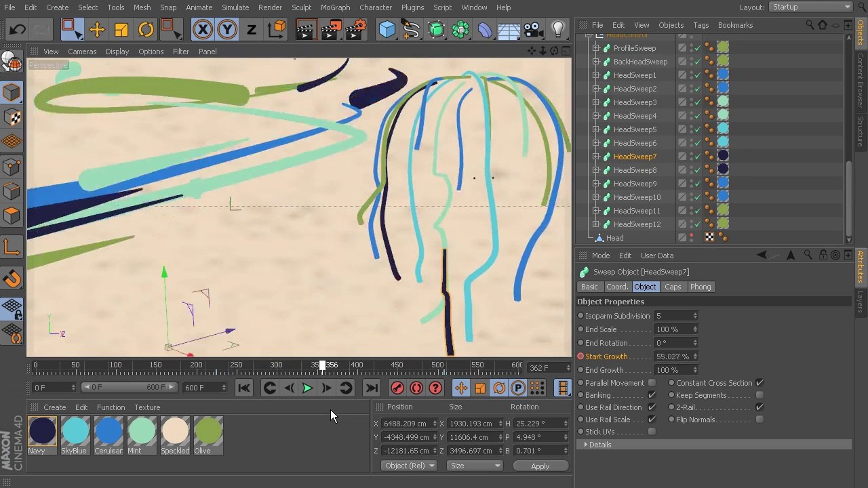Add a Cube primitive object
This screenshot has height=488, width=868.
click(x=387, y=29)
